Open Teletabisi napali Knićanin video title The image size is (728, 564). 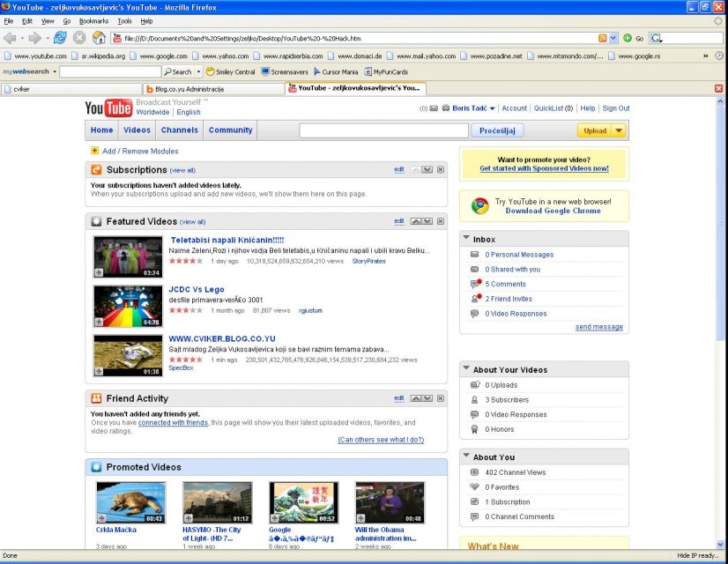(x=227, y=240)
